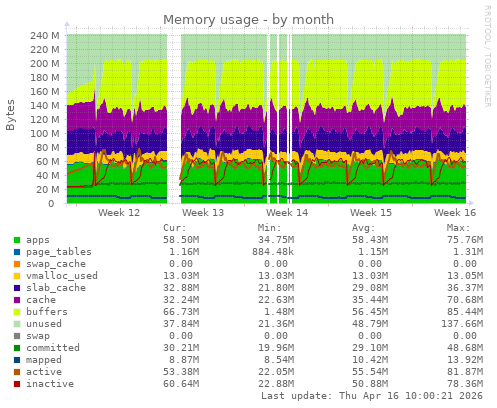
Task: Click the orange swap_cache legend swatch
Action: [17, 264]
